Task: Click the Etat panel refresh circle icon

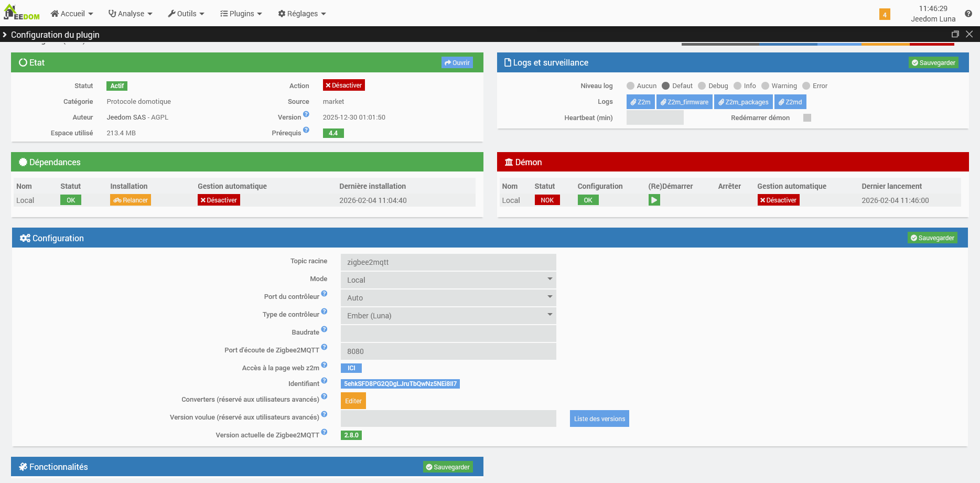Action: (x=23, y=62)
